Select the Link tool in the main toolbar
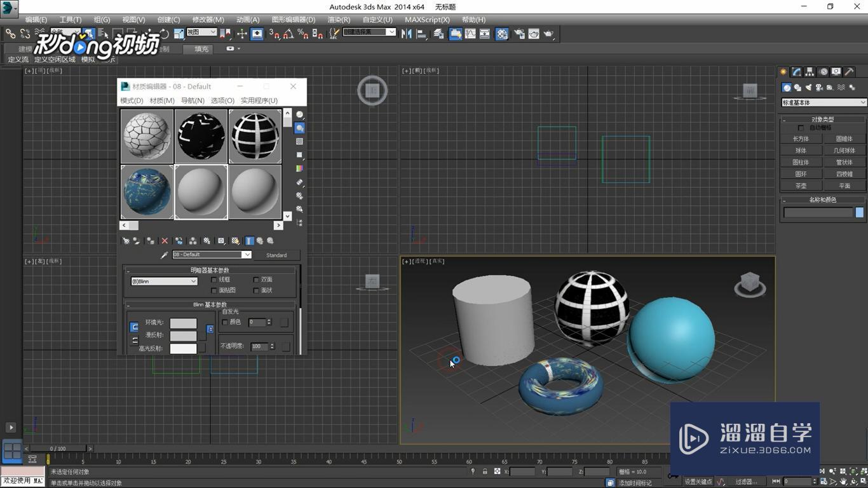This screenshot has height=488, width=868. coord(10,34)
